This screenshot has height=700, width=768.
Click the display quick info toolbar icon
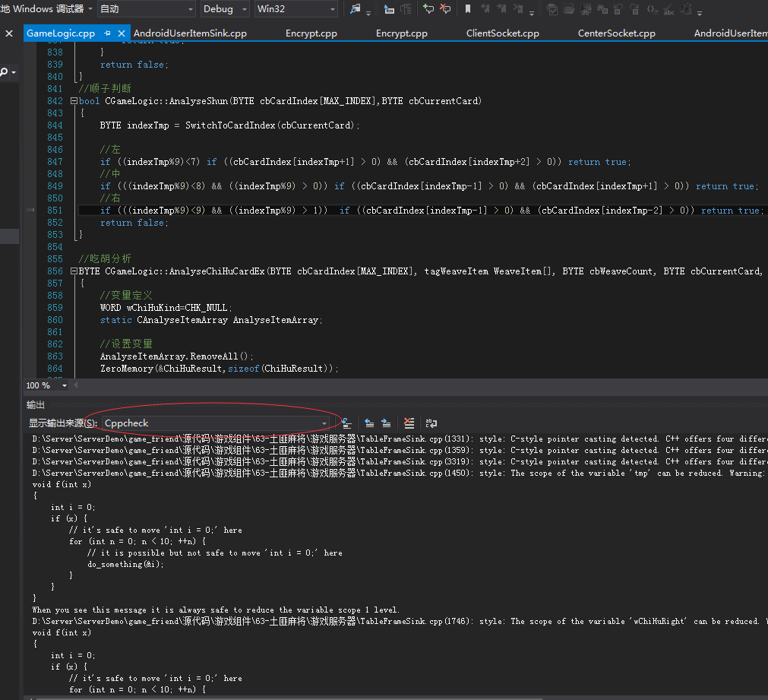pyautogui.click(x=389, y=9)
